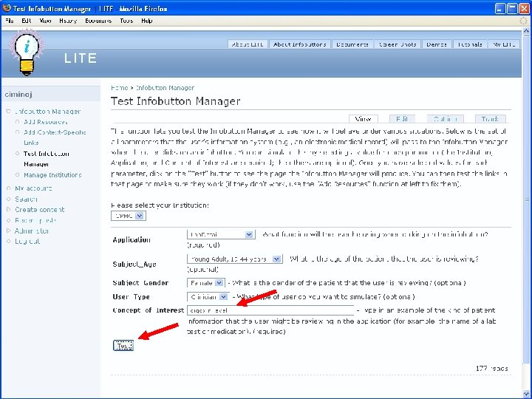Open the Application dropdown
The height and width of the screenshot is (399, 532).
(221, 234)
